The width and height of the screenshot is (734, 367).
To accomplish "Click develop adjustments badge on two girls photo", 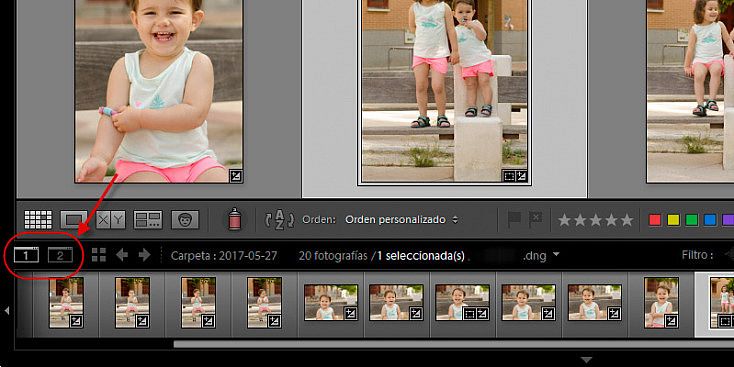I will click(521, 176).
